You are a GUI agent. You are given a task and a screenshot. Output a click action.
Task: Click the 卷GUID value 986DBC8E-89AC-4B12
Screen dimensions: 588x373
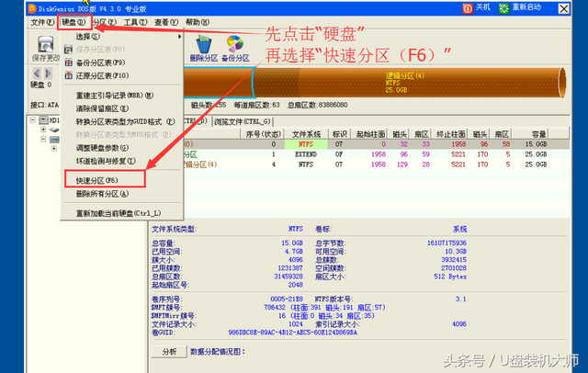292,333
